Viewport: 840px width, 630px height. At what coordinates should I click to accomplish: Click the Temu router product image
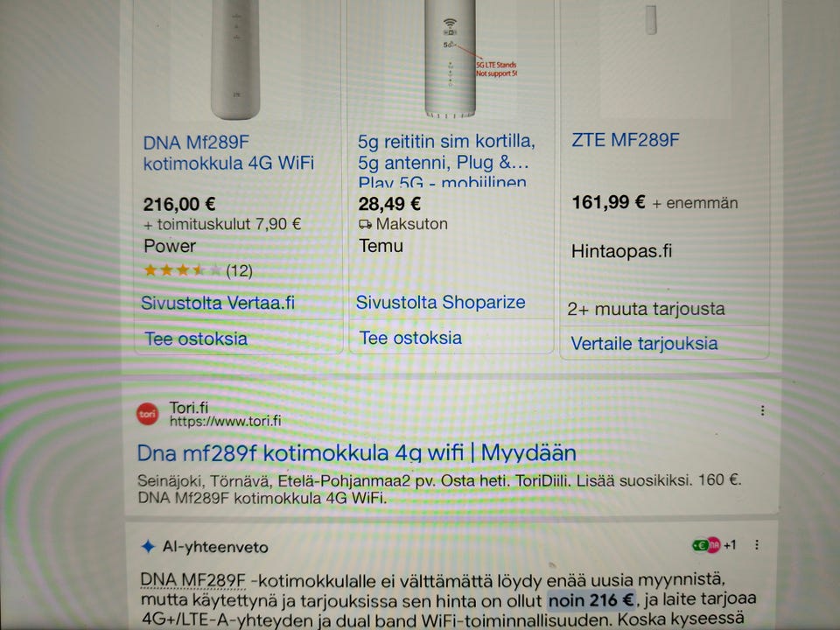(451, 59)
